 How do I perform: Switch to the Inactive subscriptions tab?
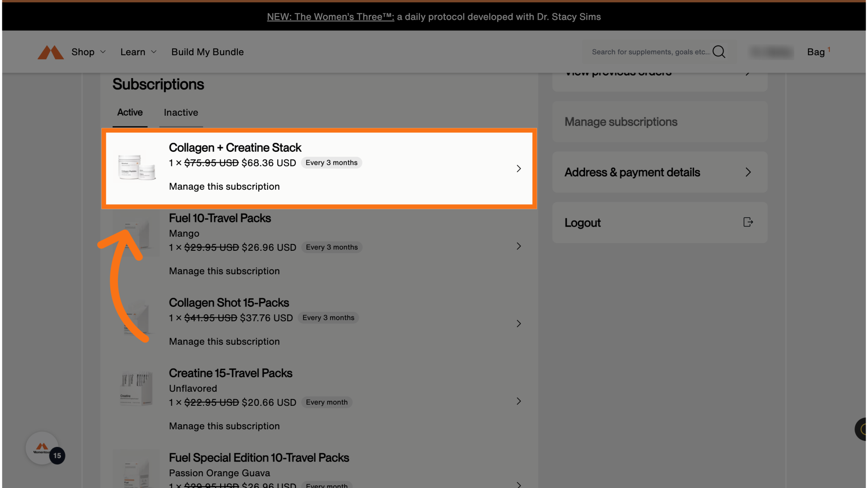pyautogui.click(x=181, y=113)
